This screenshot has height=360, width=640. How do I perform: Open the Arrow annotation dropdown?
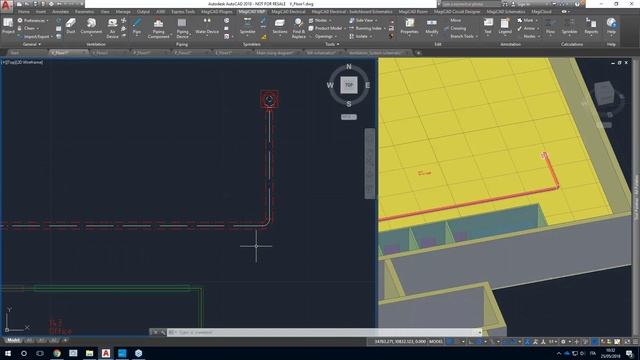(528, 28)
